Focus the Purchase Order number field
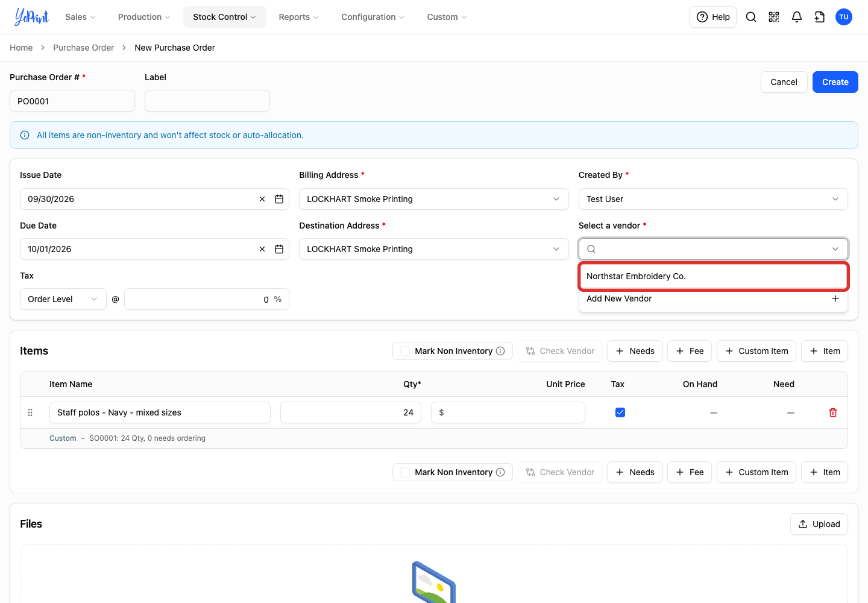Viewport: 868px width, 603px height. (x=72, y=101)
